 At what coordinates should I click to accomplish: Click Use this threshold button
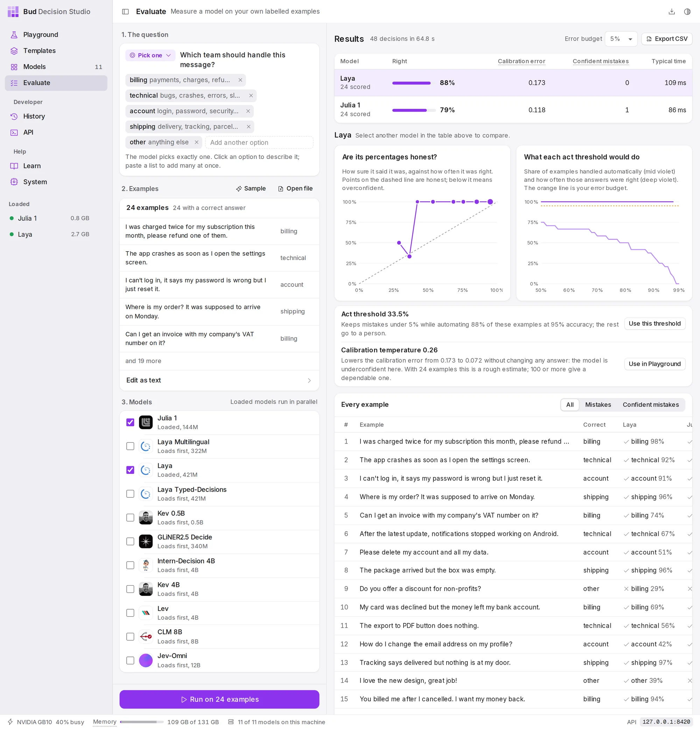pos(654,324)
